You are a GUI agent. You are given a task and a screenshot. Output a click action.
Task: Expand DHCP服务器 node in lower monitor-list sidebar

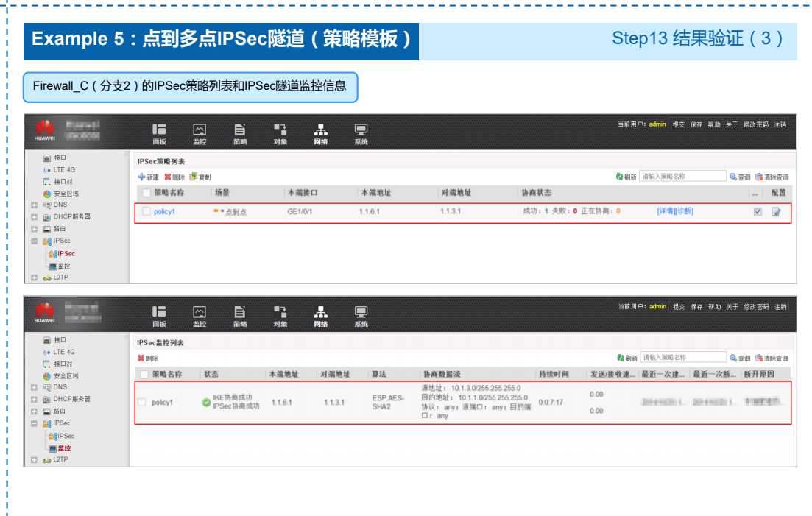34,399
